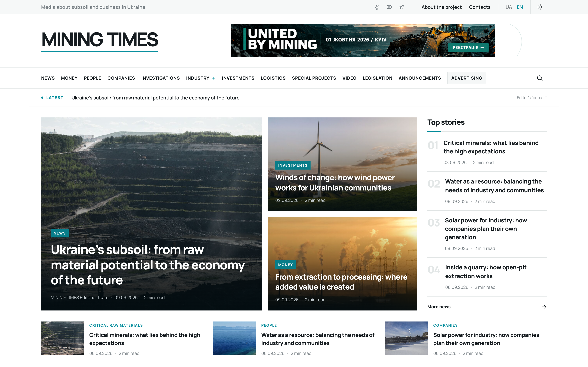The image size is (588, 367).
Task: Open the wind turbine Investments article image
Action: [x=342, y=164]
